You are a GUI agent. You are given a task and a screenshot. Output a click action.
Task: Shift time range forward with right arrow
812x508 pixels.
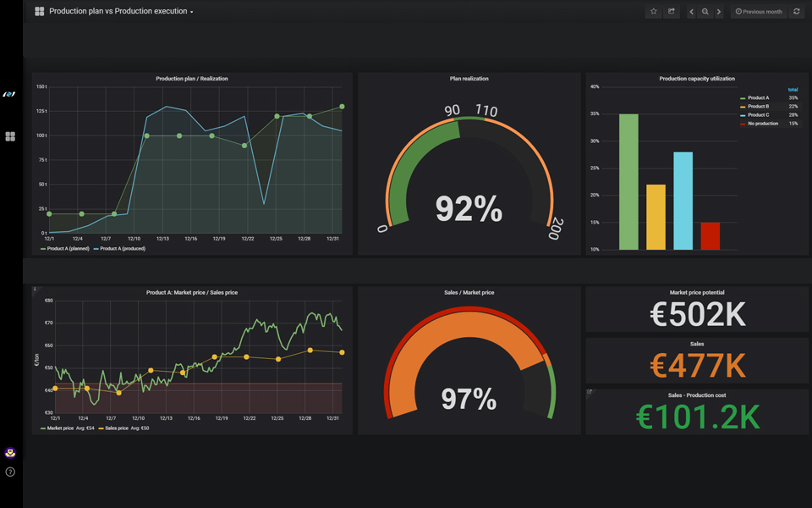point(719,12)
